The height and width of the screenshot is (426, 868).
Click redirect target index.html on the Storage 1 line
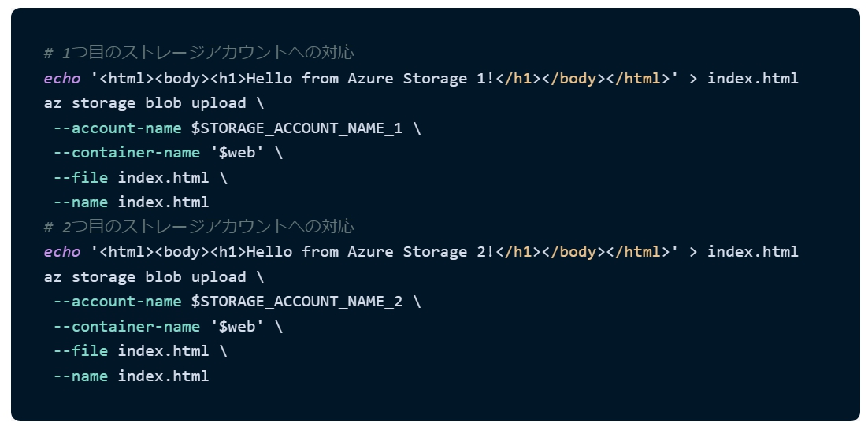(752, 78)
